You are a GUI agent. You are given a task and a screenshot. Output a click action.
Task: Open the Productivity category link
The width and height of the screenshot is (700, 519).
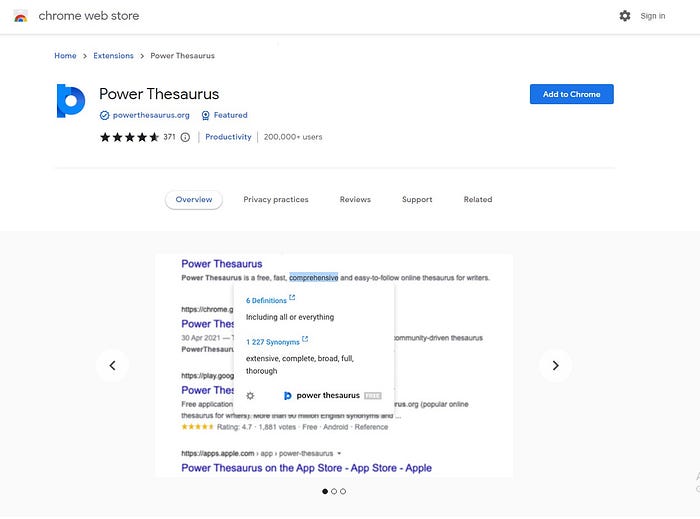click(x=228, y=137)
